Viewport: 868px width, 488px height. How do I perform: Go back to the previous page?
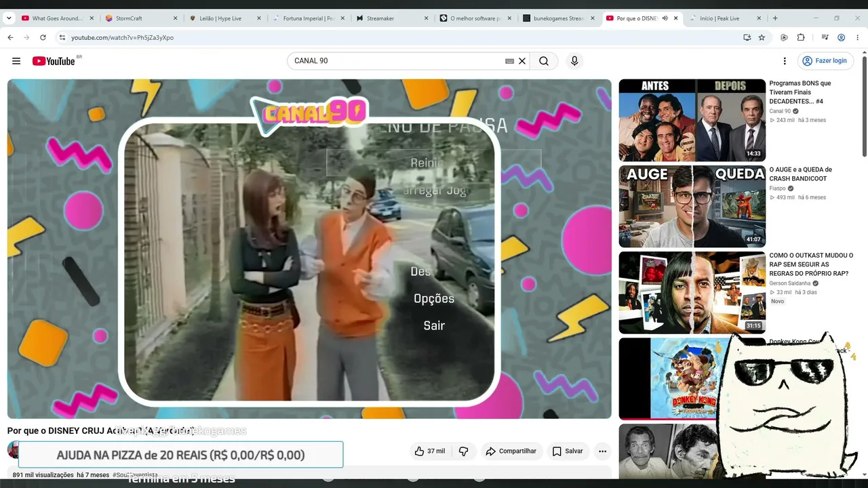coord(10,37)
